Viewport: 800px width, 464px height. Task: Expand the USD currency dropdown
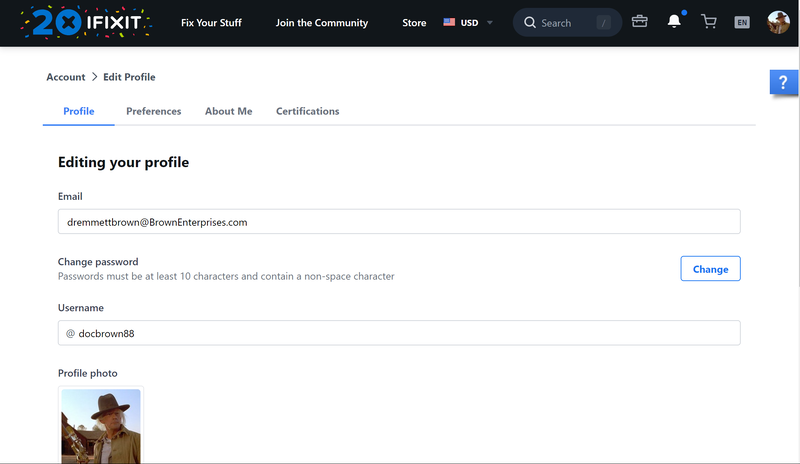point(468,23)
